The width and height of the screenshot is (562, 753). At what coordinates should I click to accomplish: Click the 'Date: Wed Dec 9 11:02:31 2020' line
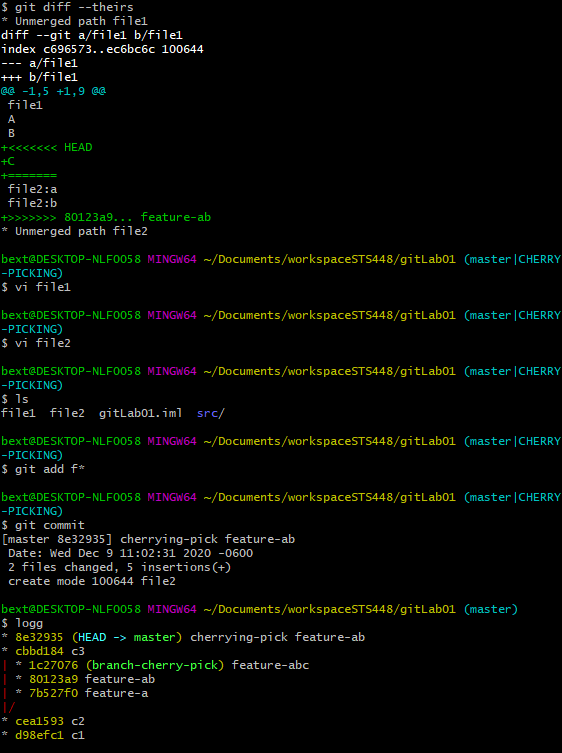coord(130,553)
